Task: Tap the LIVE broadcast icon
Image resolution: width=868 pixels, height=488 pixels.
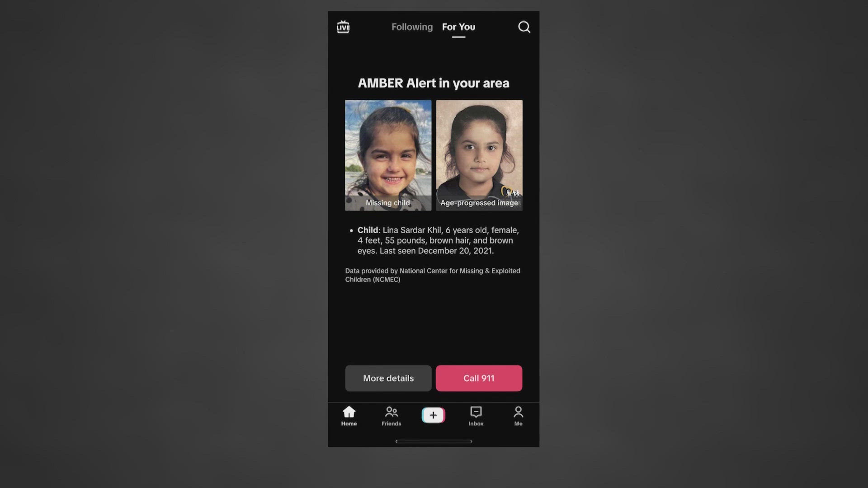Action: click(342, 26)
